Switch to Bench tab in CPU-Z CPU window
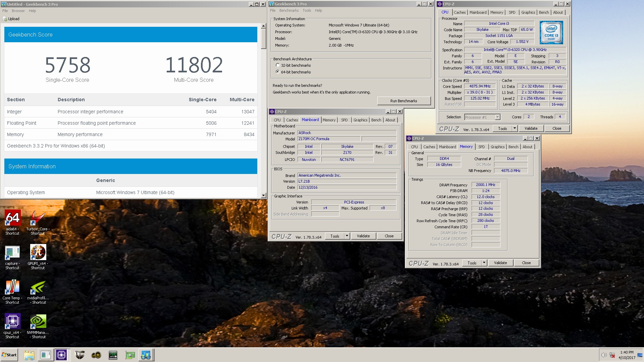The height and width of the screenshot is (362, 644). click(544, 12)
